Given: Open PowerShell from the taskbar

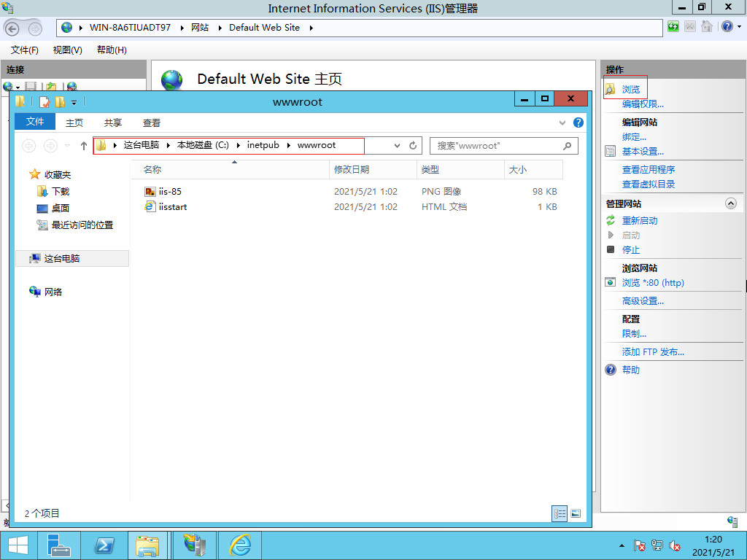Looking at the screenshot, I should [104, 545].
